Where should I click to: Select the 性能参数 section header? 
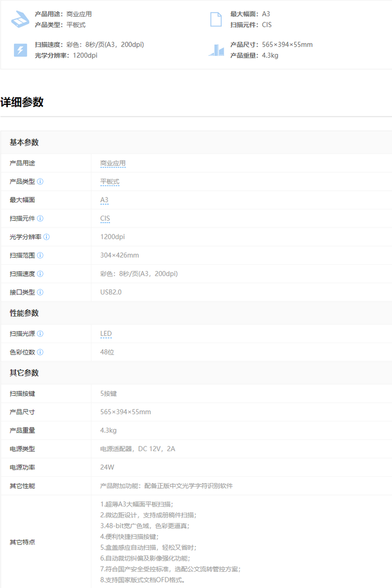(24, 313)
